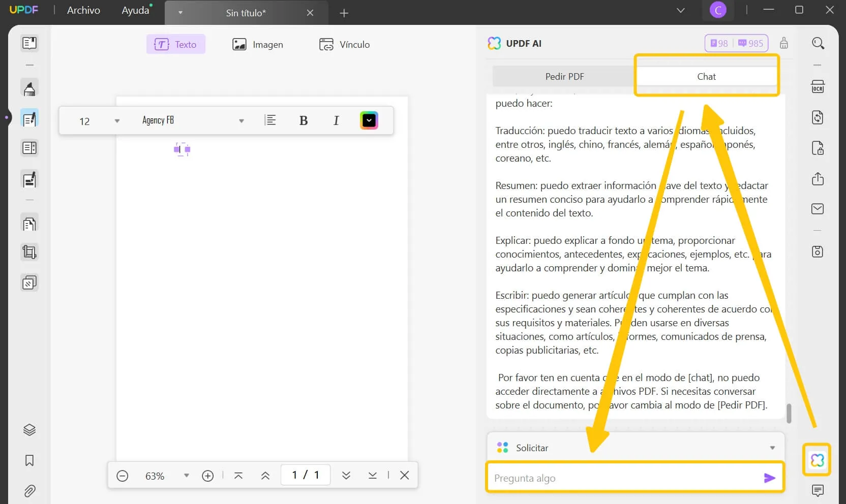The height and width of the screenshot is (504, 846).
Task: Open the Fill and Sign tool
Action: [x=29, y=179]
